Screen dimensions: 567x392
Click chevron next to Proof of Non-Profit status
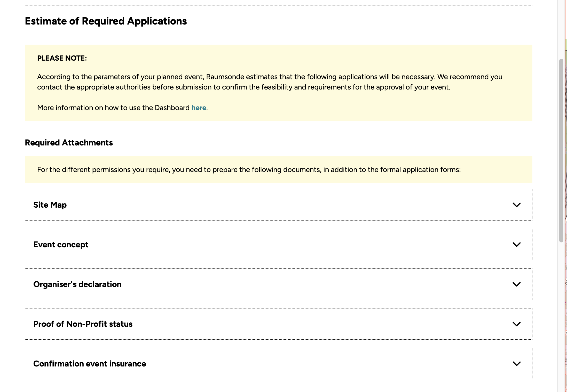[516, 324]
